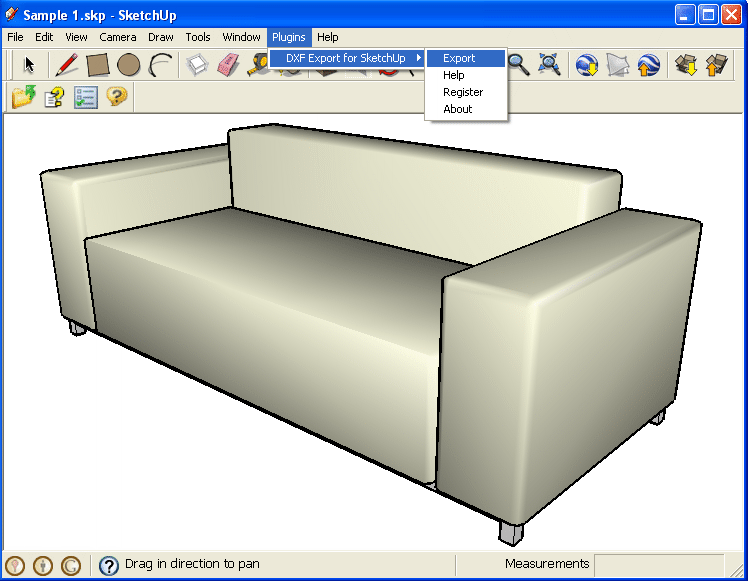Click the Toggle Terrain icon
748x581 pixels.
click(618, 65)
